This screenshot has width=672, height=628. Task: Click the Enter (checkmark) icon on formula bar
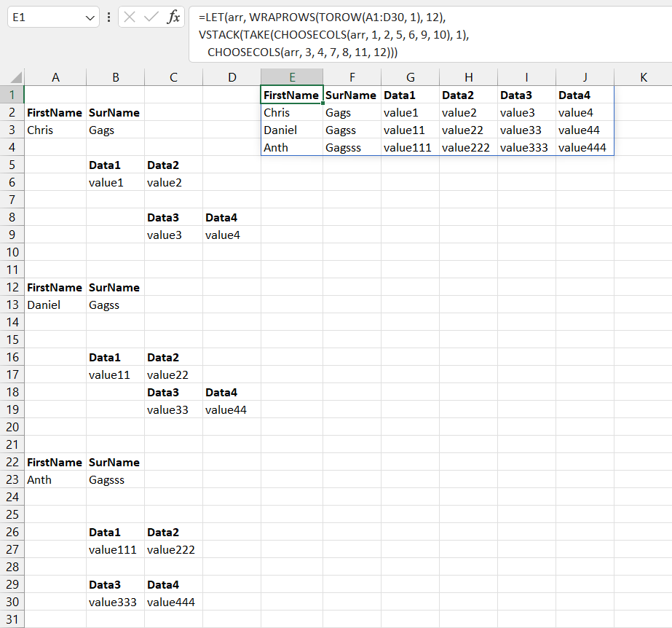(151, 17)
